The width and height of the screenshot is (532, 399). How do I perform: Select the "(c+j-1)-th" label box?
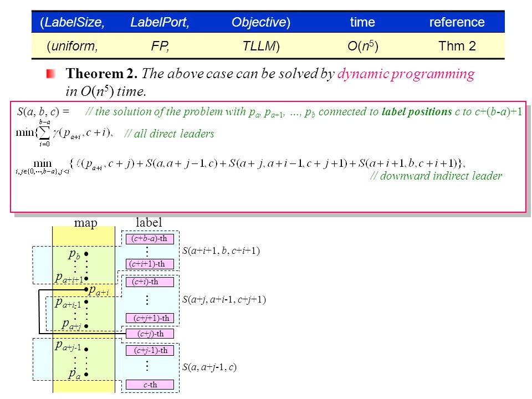click(x=150, y=350)
